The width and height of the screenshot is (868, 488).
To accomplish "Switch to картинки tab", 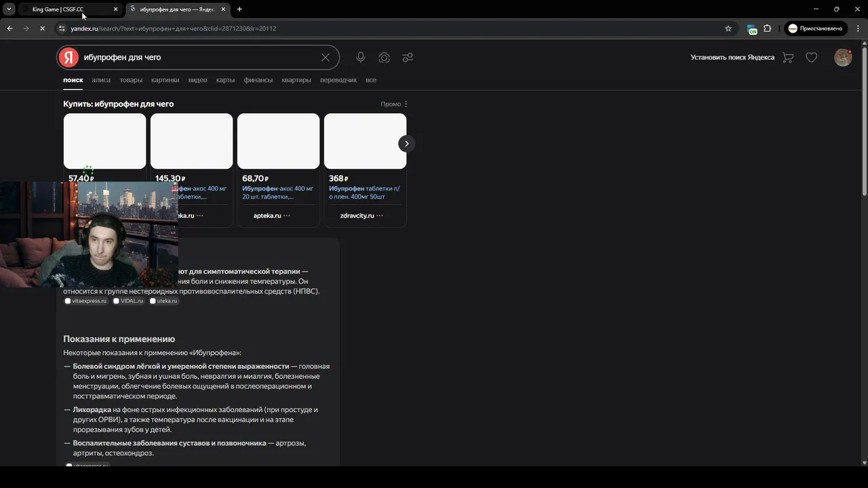I will point(165,80).
